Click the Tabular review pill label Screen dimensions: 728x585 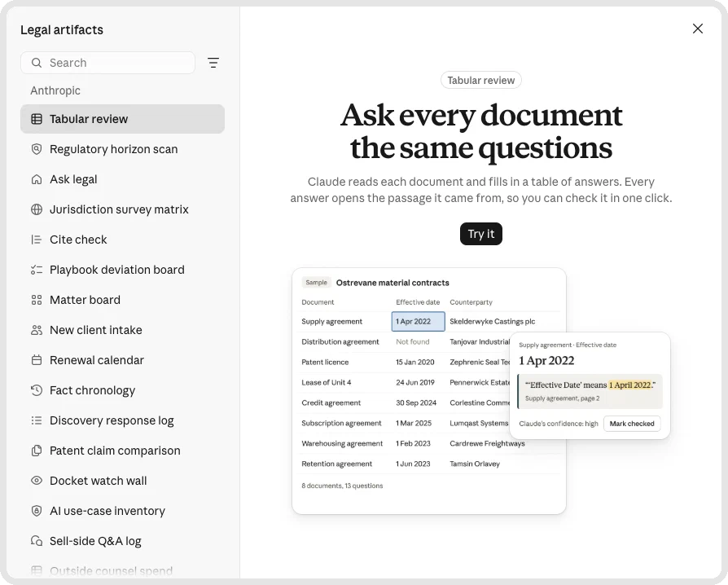pyautogui.click(x=481, y=81)
